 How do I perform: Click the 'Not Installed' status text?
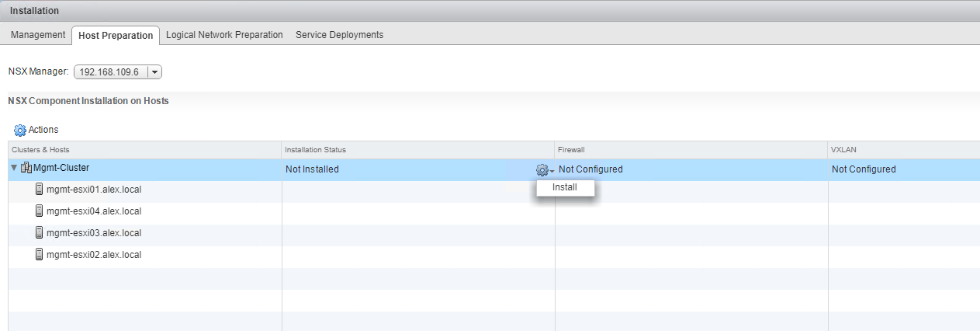[312, 169]
